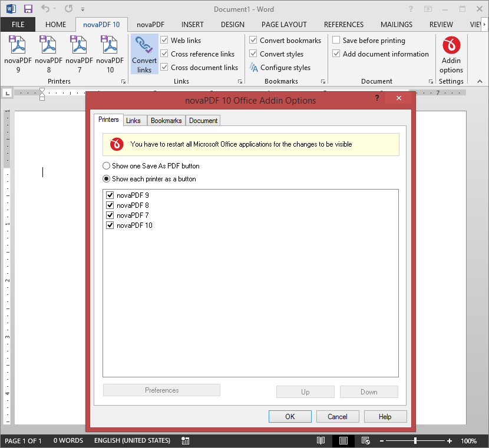Click the PAGE 1 OF 1 status indicator
The image size is (489, 448).
click(x=23, y=441)
